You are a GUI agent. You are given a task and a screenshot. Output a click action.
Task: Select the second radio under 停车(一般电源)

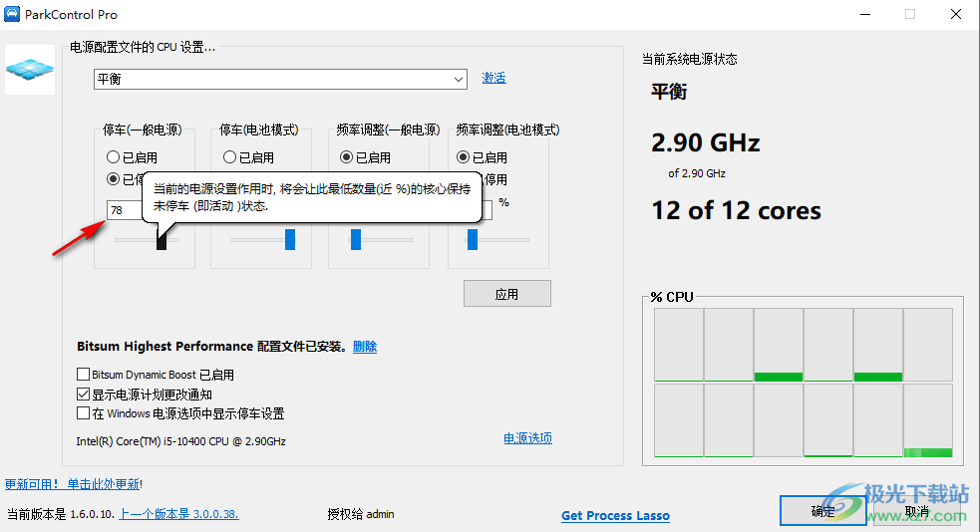[x=113, y=179]
